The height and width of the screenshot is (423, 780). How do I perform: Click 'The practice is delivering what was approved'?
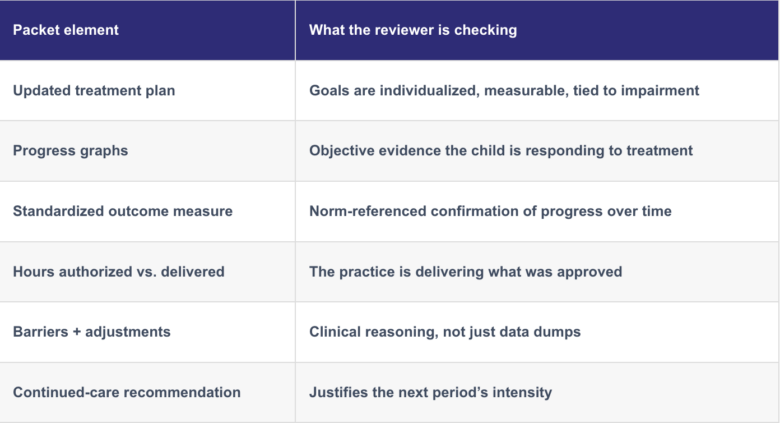tap(465, 272)
